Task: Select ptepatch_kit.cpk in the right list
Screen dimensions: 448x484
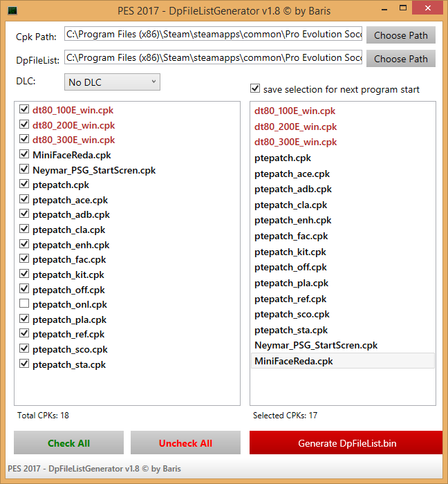Action: point(343,252)
